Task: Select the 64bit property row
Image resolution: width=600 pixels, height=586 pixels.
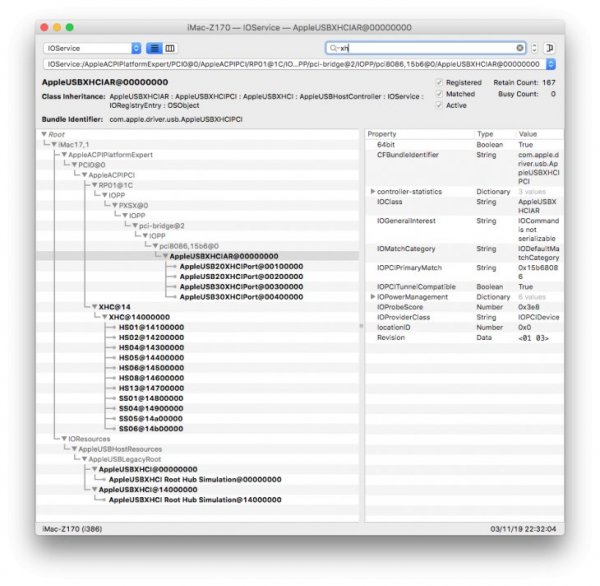Action: point(464,144)
